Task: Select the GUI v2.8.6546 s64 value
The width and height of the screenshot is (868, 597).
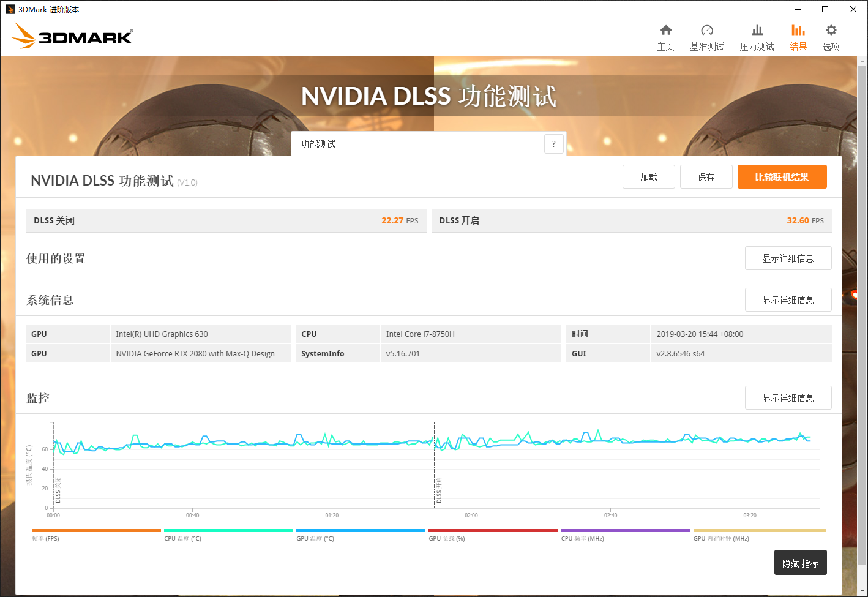Action: click(681, 354)
